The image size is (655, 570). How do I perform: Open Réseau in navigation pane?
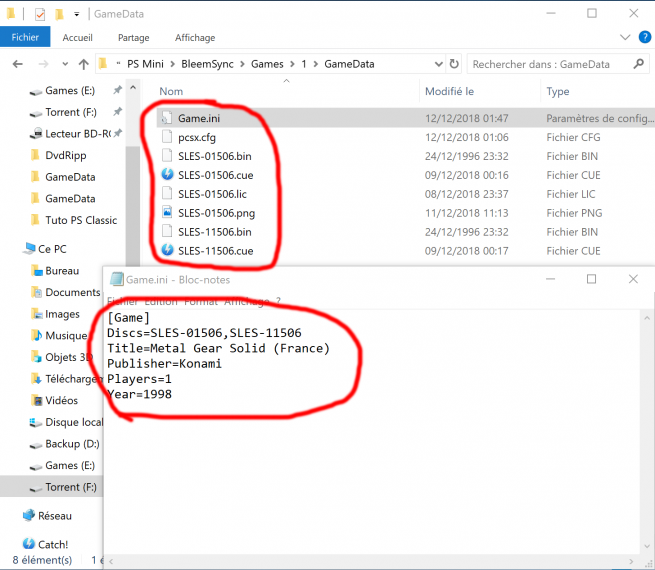[54, 516]
